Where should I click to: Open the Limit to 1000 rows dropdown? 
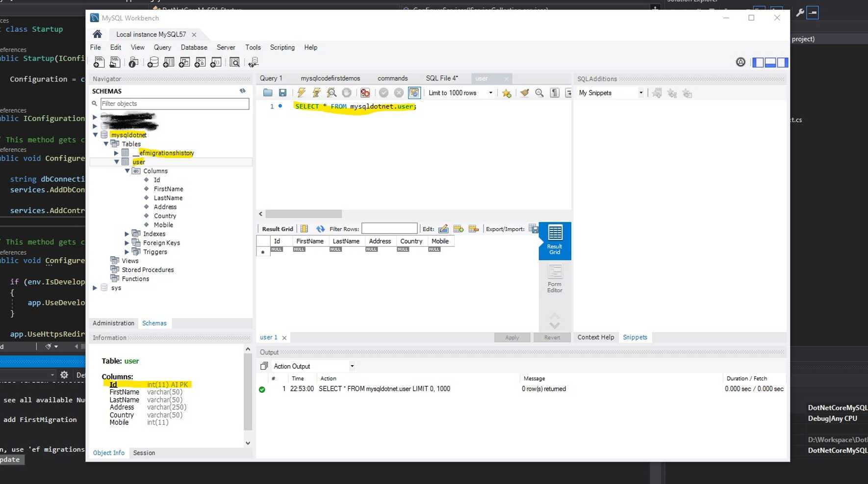(490, 93)
